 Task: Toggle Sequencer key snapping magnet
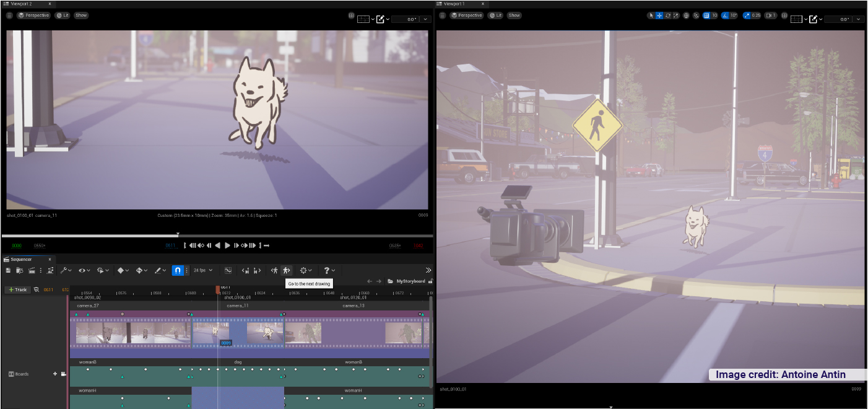177,270
